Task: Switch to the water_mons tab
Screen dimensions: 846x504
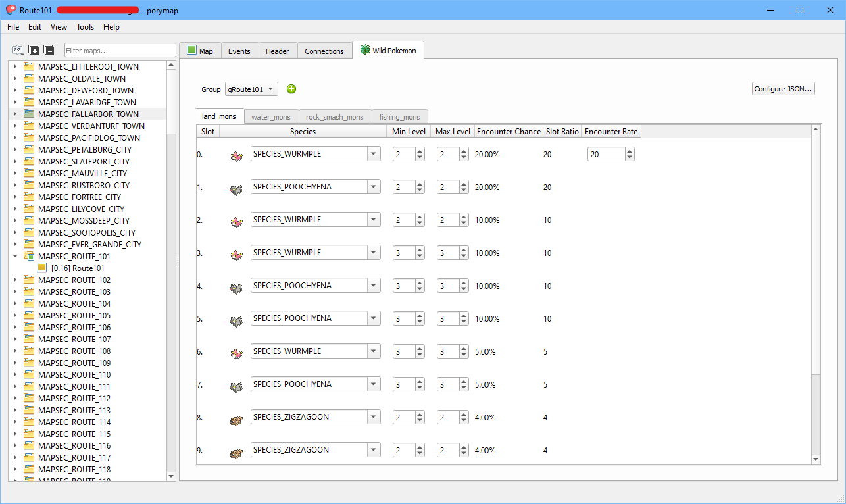Action: (271, 117)
